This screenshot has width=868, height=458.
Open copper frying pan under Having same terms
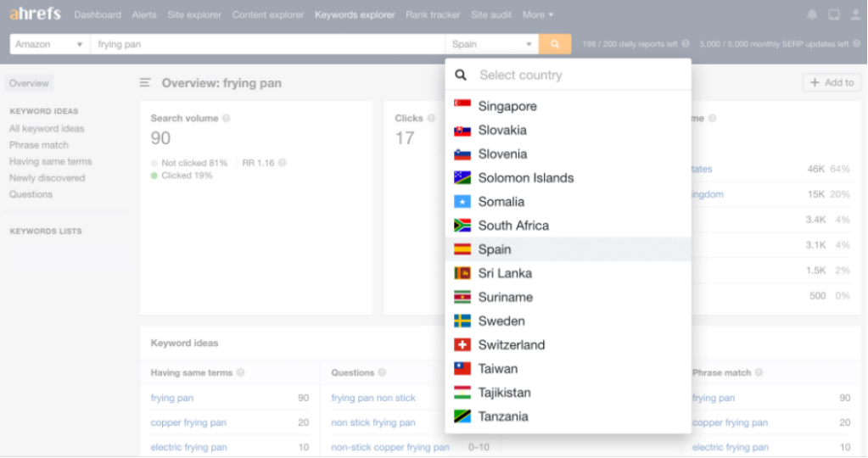(188, 422)
